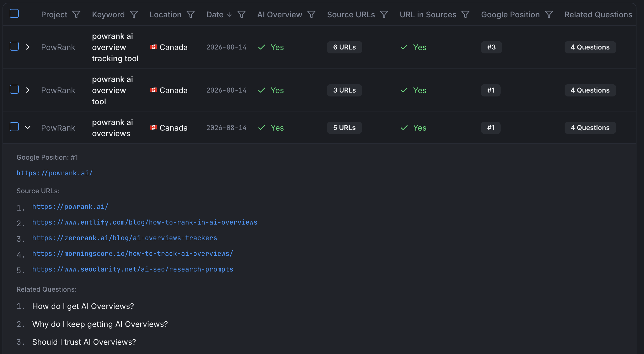Viewport: 644px width, 354px height.
Task: Open the Date column filter icon
Action: coord(241,15)
